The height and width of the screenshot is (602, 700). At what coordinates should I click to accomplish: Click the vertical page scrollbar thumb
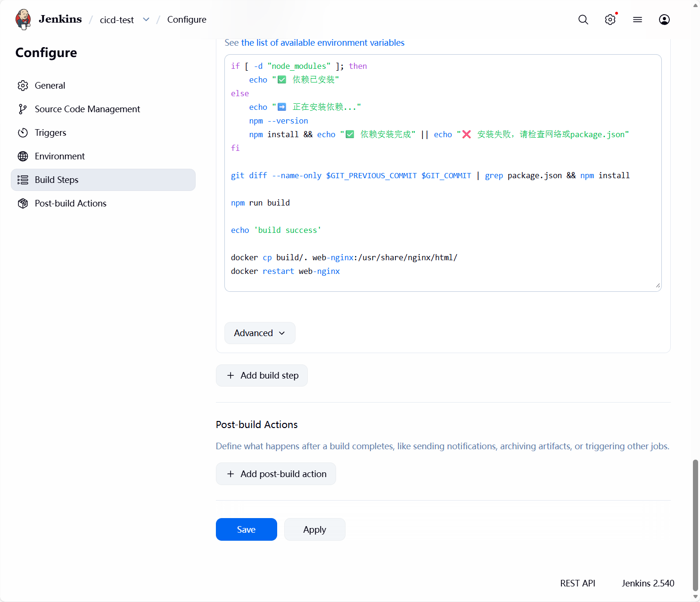tap(695, 525)
